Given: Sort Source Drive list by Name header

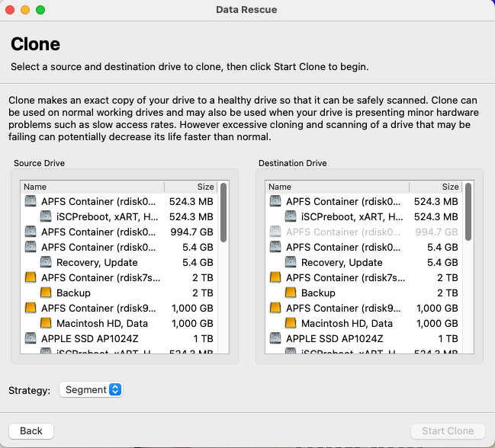Looking at the screenshot, I should click(92, 187).
